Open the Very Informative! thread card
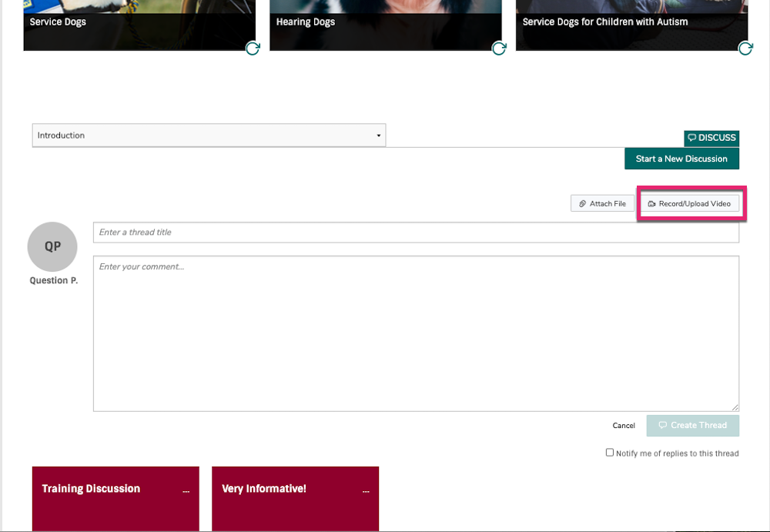 tap(295, 499)
